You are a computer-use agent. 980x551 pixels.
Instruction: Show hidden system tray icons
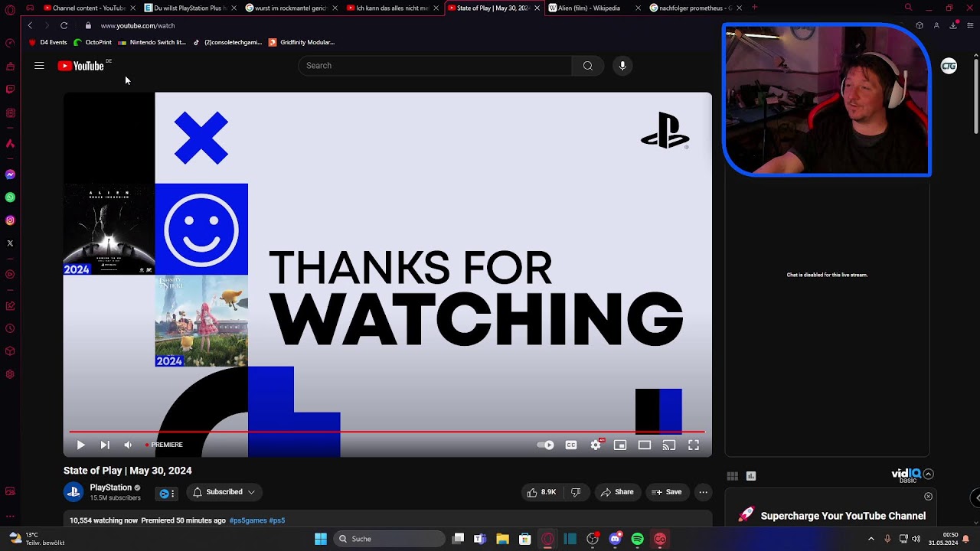pyautogui.click(x=871, y=539)
